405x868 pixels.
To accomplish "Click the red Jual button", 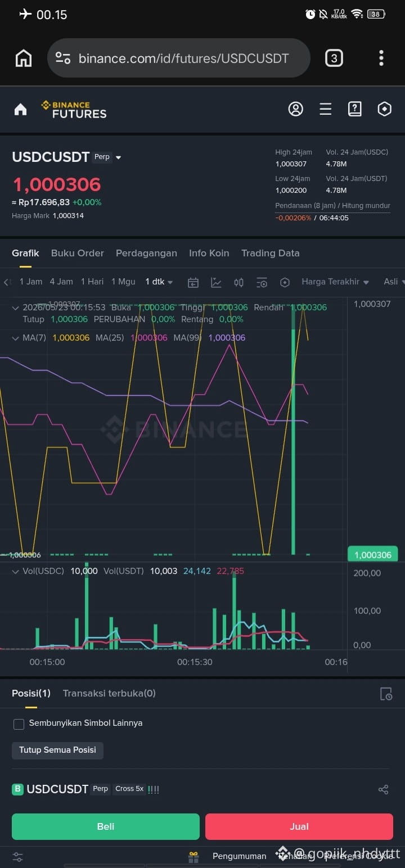I will tap(299, 826).
